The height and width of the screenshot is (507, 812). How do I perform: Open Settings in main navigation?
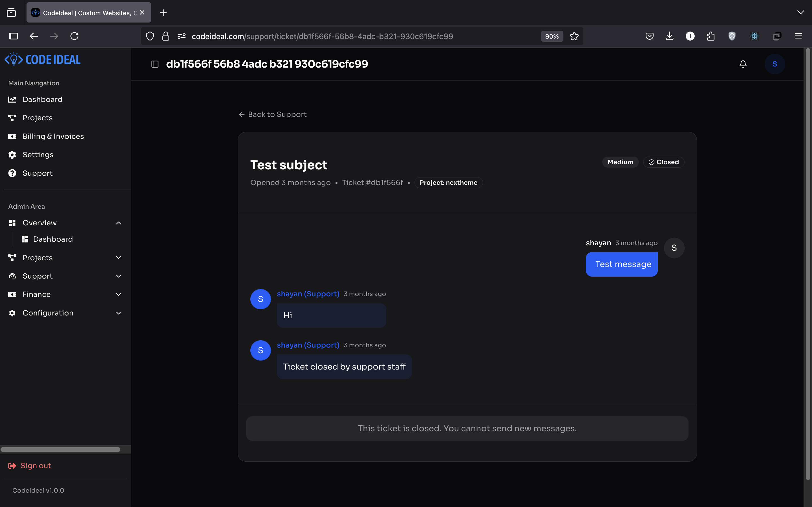coord(38,155)
